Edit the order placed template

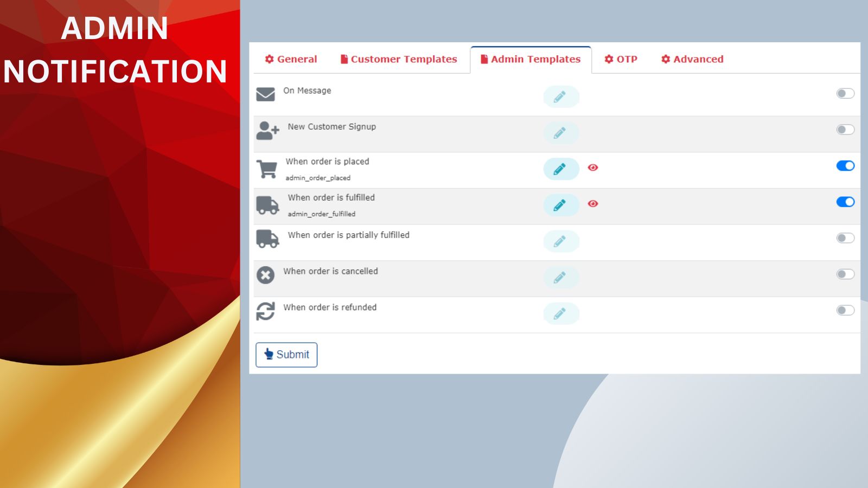click(561, 169)
